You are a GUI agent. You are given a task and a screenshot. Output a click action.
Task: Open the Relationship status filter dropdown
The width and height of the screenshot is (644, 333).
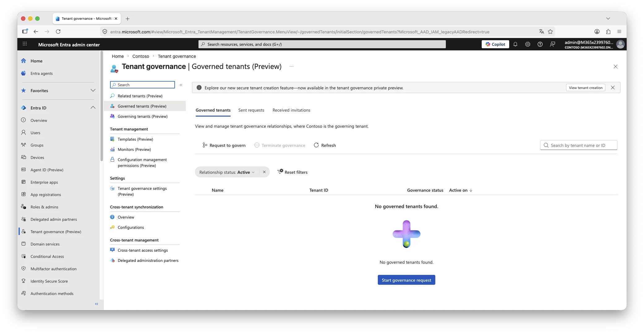[227, 172]
